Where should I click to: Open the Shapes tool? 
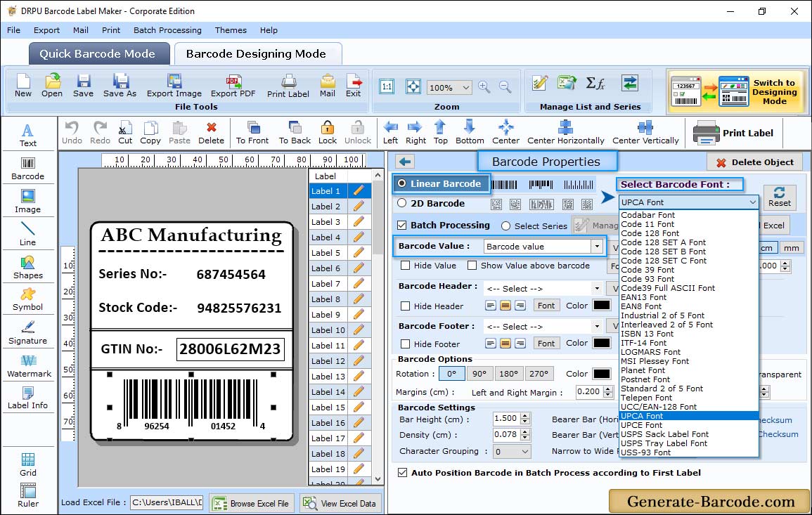pyautogui.click(x=28, y=268)
